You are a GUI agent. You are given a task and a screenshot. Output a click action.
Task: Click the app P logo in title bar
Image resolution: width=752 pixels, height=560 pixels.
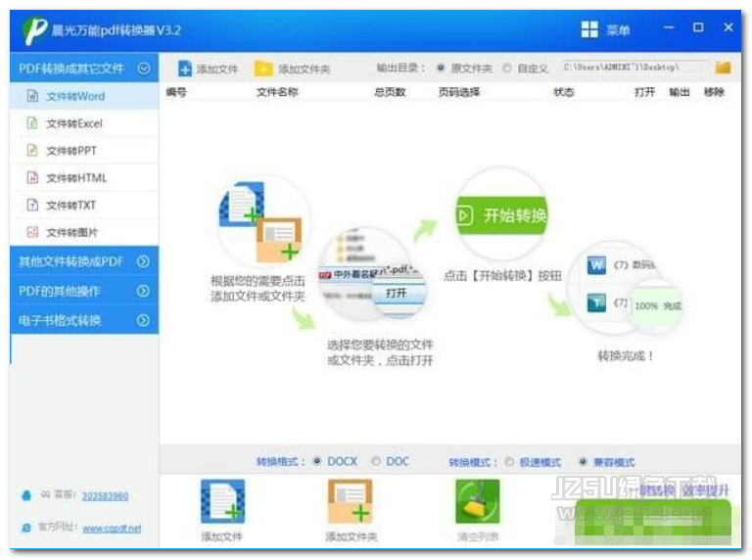pyautogui.click(x=35, y=30)
